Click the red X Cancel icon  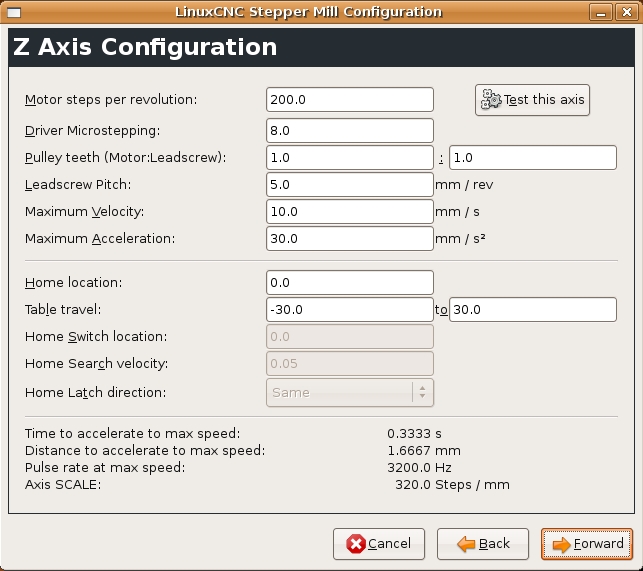click(x=356, y=544)
